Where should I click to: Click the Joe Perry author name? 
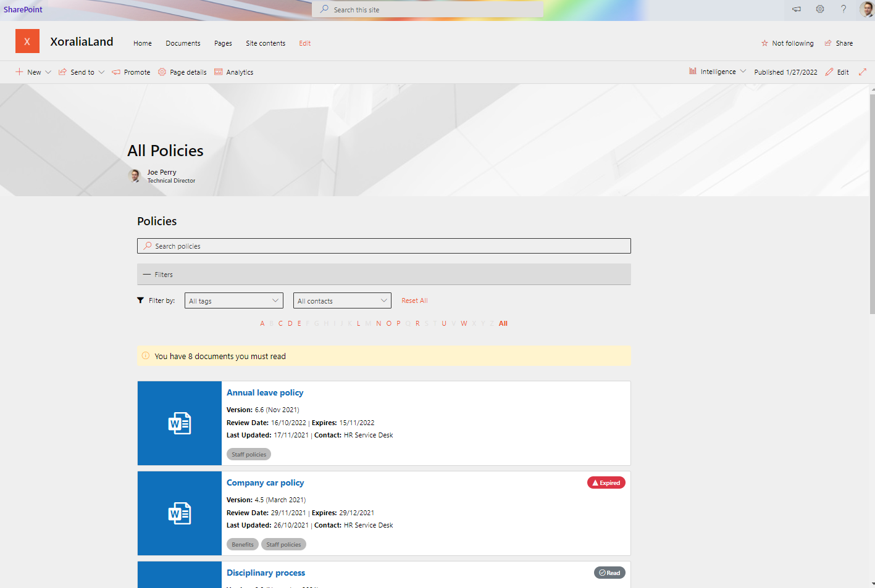(x=162, y=172)
